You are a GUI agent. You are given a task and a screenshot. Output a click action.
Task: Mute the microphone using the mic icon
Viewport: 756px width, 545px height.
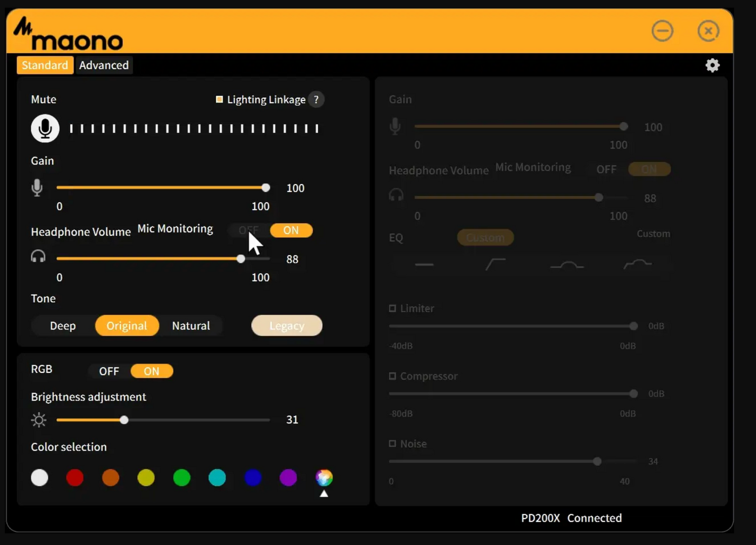pyautogui.click(x=45, y=128)
